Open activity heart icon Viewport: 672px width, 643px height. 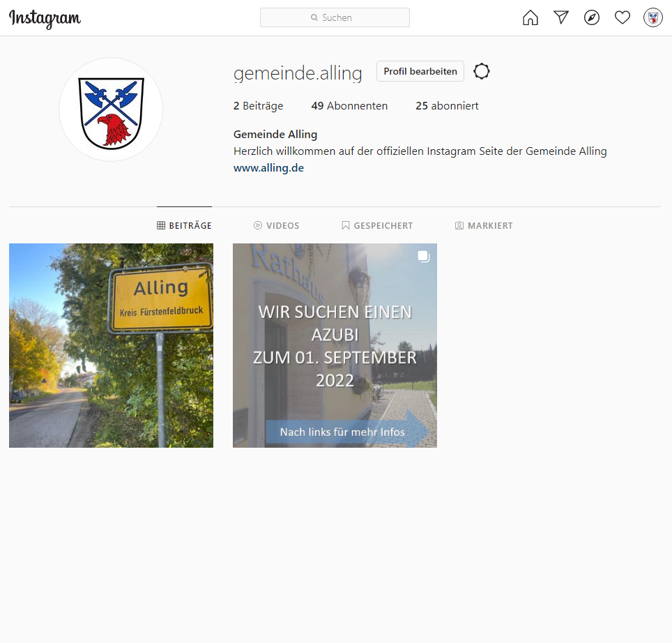click(623, 17)
